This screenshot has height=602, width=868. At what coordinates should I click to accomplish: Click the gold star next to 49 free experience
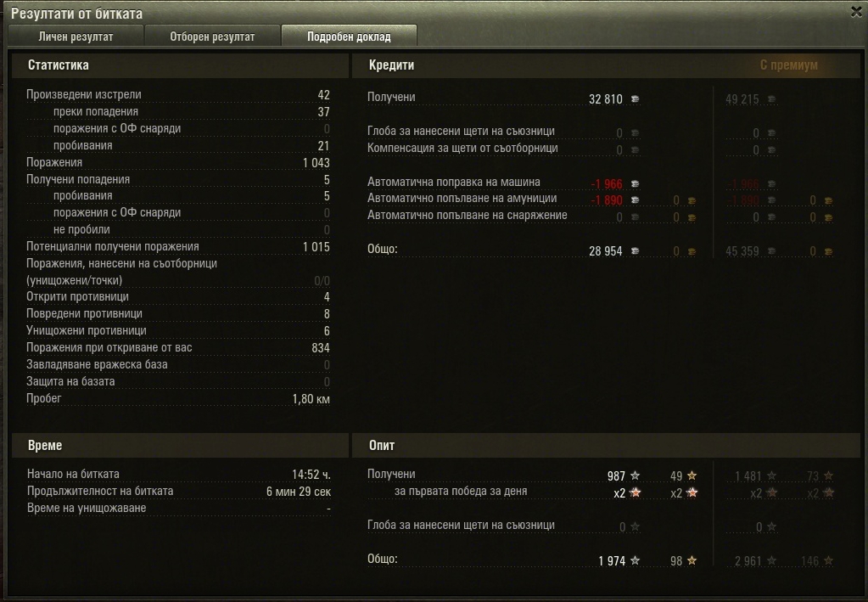tap(692, 475)
